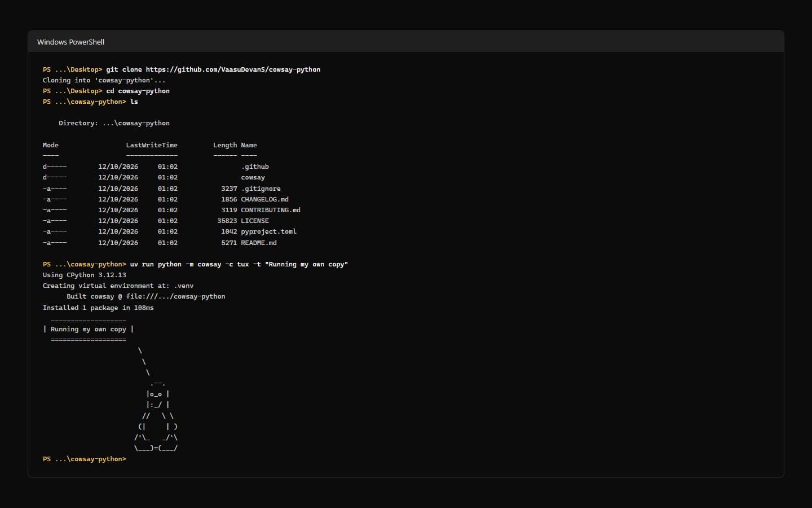Click the "uv run python" command text
812x508 pixels.
tap(156, 264)
